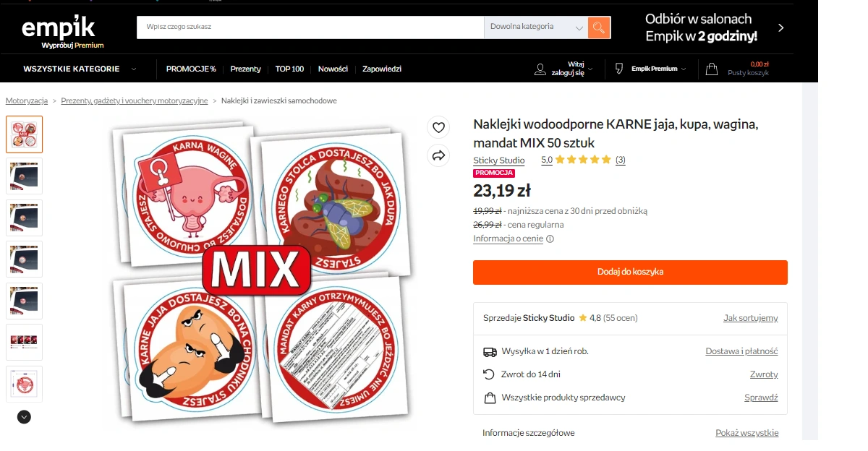Click the five-star rating display
The image size is (868, 451).
(x=583, y=160)
